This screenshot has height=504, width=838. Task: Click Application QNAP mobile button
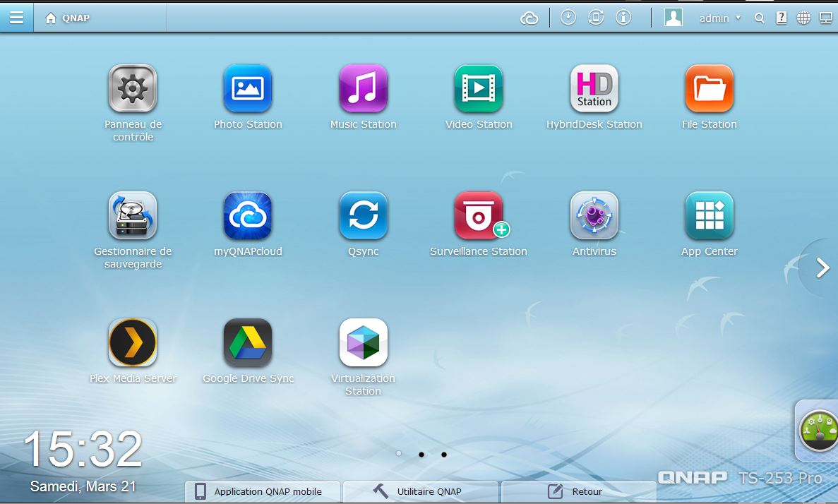click(262, 492)
